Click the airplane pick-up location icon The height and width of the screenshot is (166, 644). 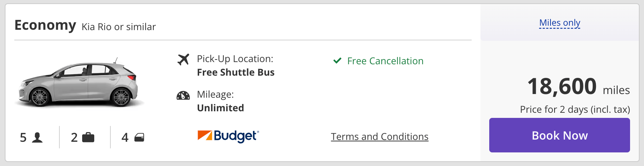tap(183, 59)
